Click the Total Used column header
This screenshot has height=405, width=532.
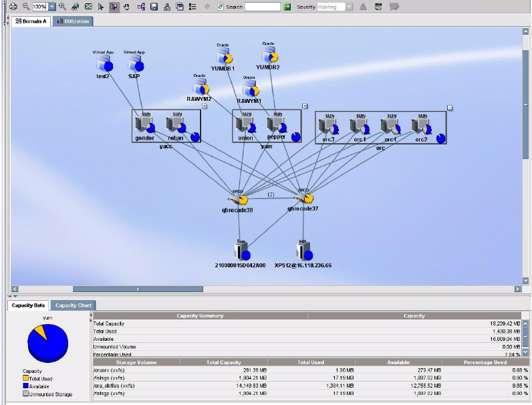311,362
